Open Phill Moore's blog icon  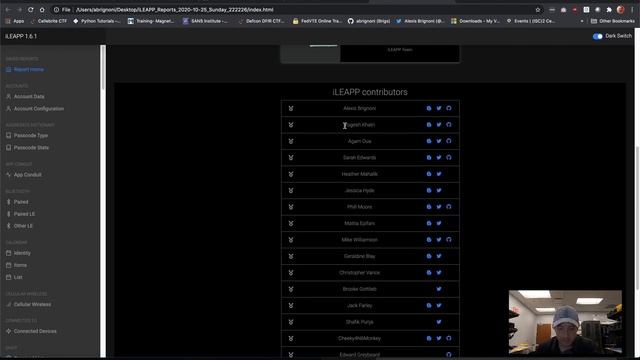coord(429,207)
